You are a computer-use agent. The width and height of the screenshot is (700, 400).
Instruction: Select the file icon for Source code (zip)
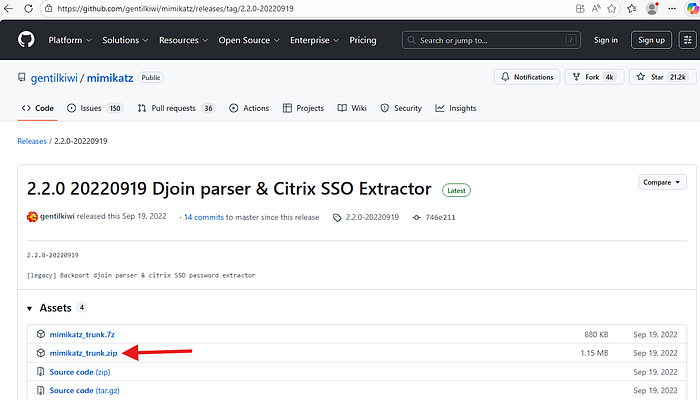tap(41, 371)
